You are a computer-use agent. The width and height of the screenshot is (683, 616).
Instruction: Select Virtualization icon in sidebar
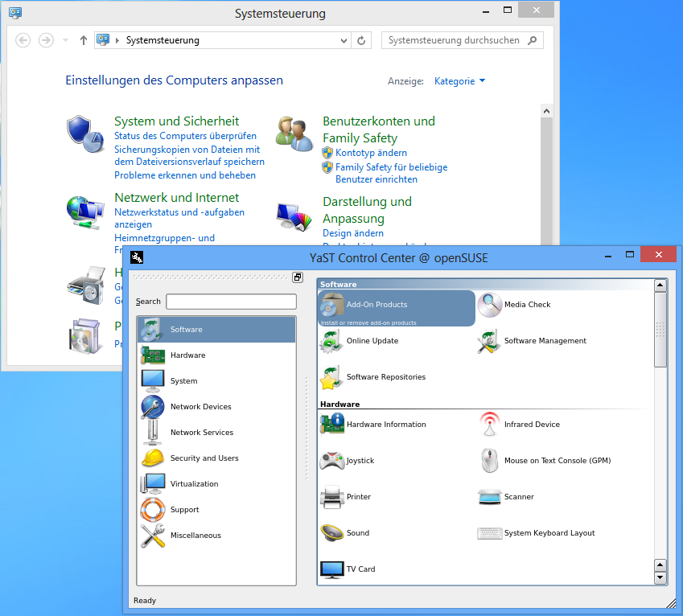tap(153, 483)
